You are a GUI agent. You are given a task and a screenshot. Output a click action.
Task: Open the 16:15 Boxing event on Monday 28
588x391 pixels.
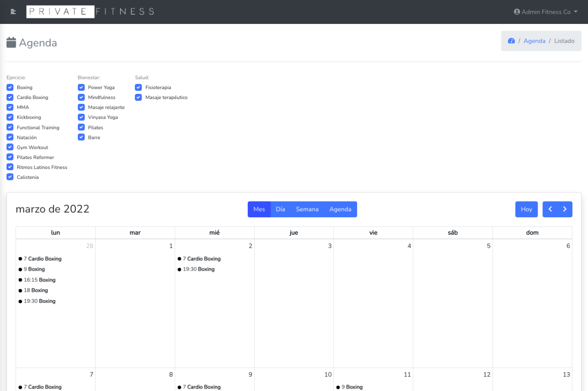40,280
